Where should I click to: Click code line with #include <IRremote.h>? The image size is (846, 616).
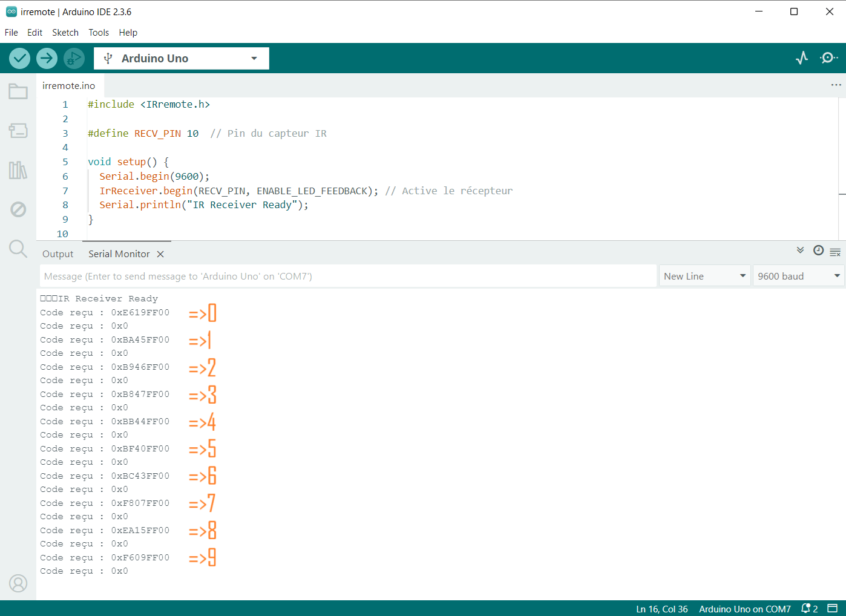149,104
